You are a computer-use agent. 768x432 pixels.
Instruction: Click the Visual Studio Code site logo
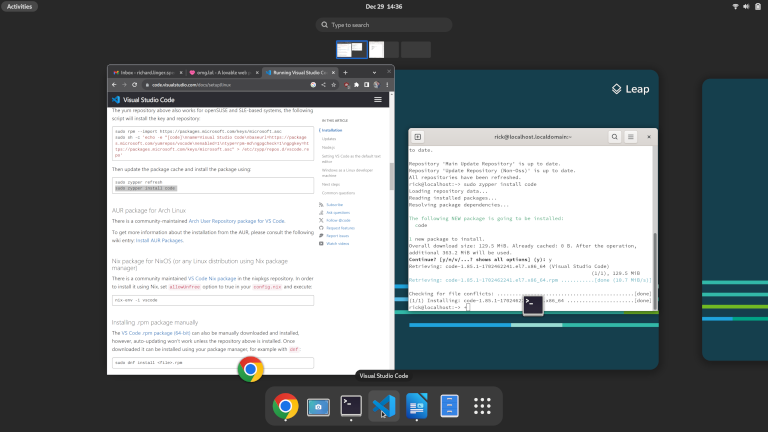[x=143, y=99]
